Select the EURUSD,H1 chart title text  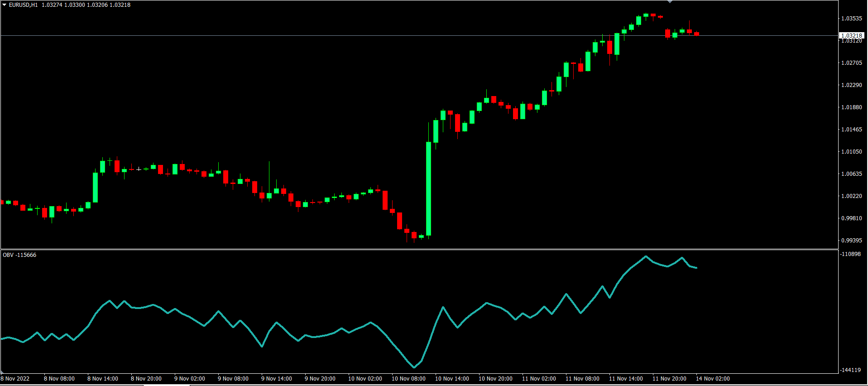24,5
